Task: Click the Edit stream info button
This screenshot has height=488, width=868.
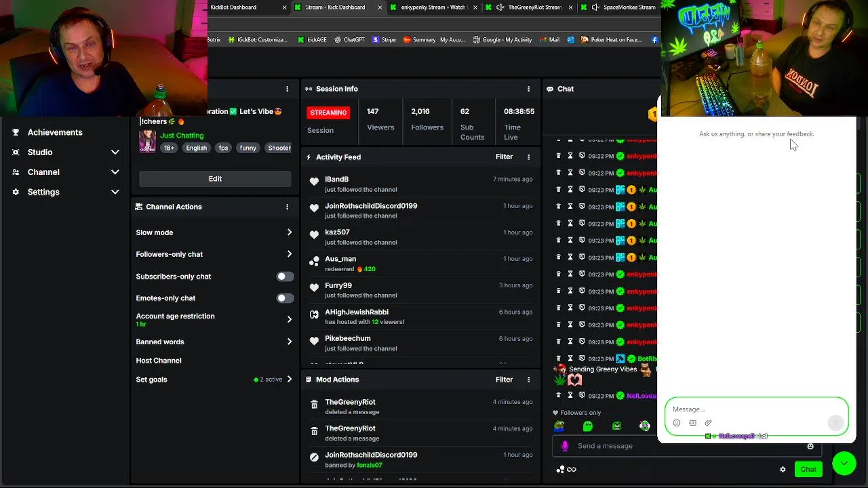Action: click(215, 179)
